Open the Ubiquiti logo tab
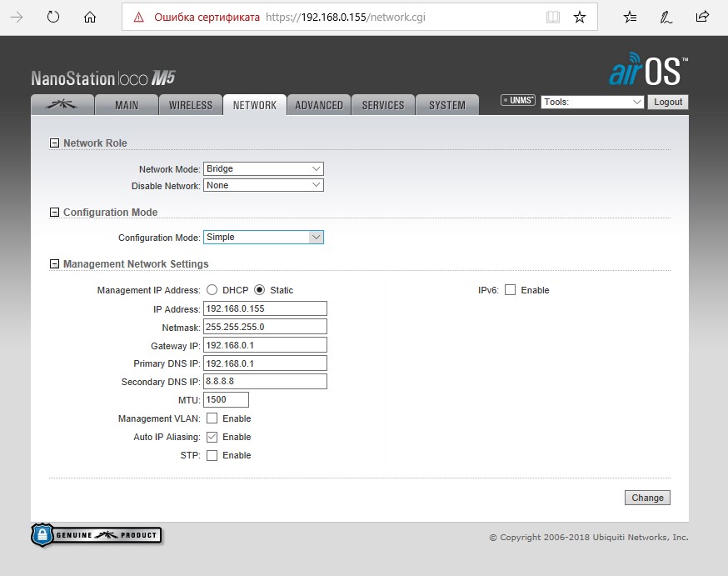 tap(62, 105)
